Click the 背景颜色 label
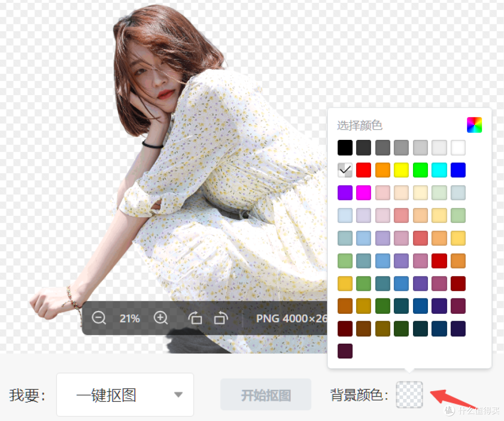The width and height of the screenshot is (504, 421). click(359, 395)
